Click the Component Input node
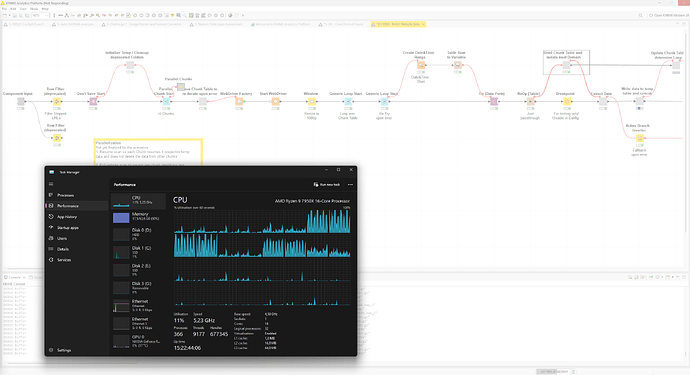690x375 pixels. pyautogui.click(x=21, y=102)
